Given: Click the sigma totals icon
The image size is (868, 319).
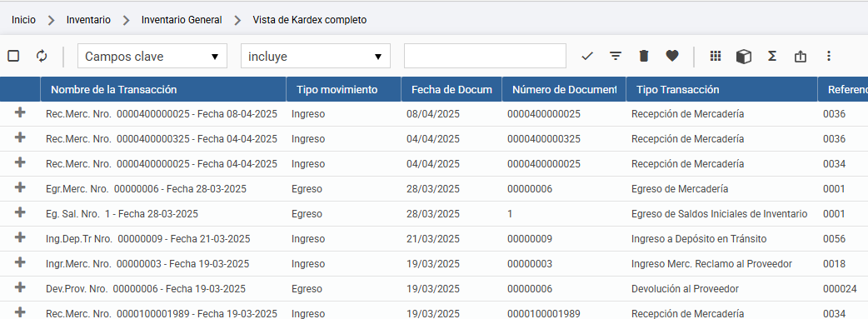Looking at the screenshot, I should coord(772,56).
